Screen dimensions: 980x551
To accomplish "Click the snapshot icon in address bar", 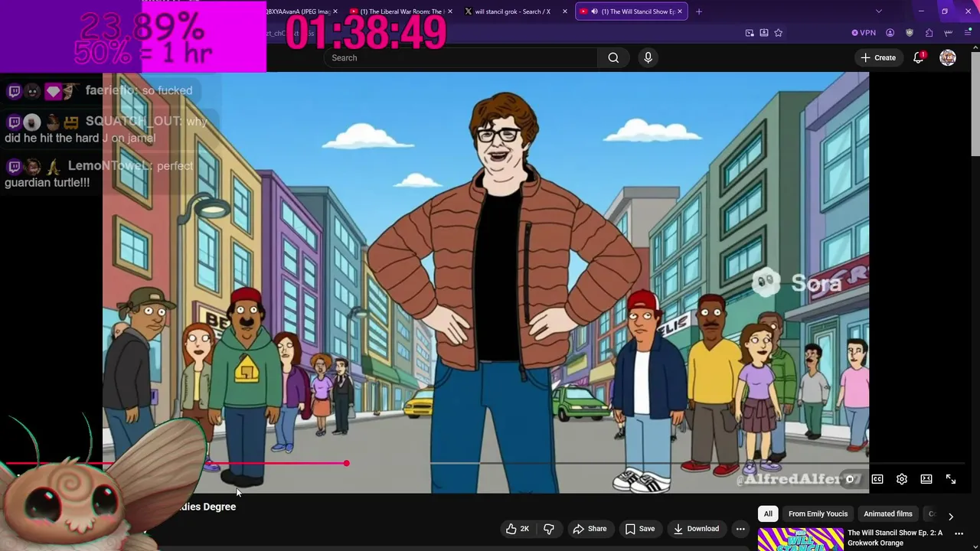I will (750, 33).
